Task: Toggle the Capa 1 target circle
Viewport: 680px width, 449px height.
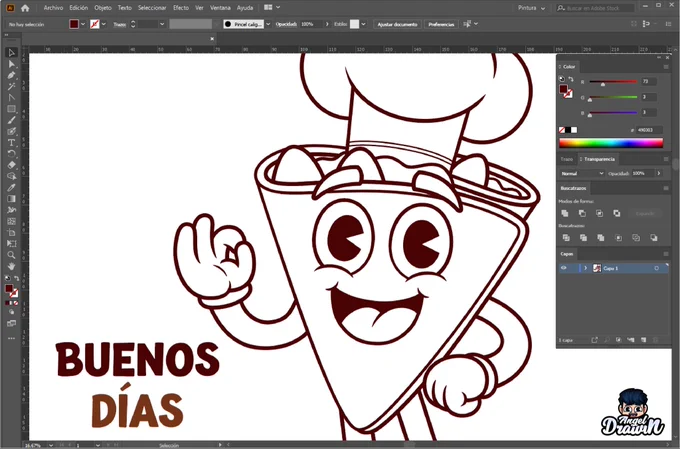Action: (x=657, y=268)
